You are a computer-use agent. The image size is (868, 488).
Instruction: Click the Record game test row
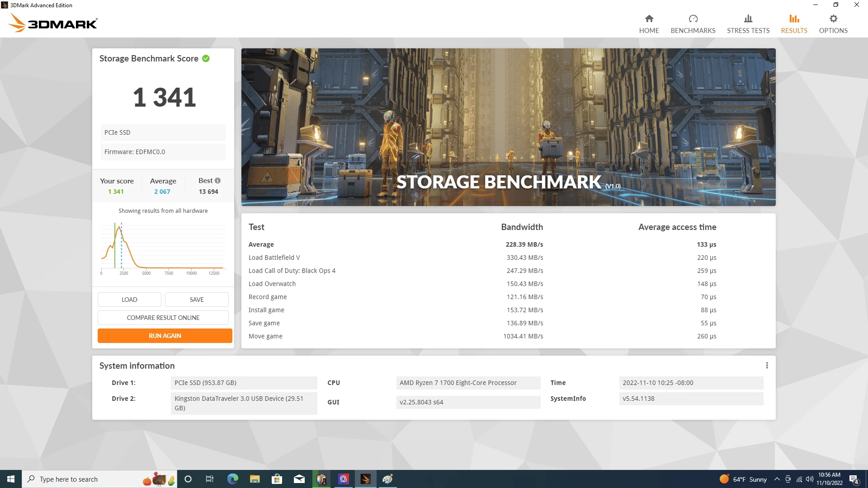(482, 297)
